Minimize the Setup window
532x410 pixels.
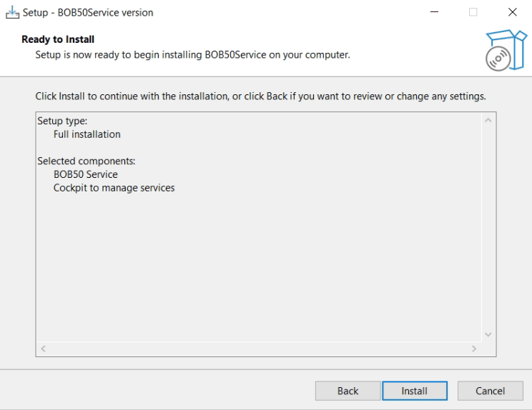[x=434, y=12]
